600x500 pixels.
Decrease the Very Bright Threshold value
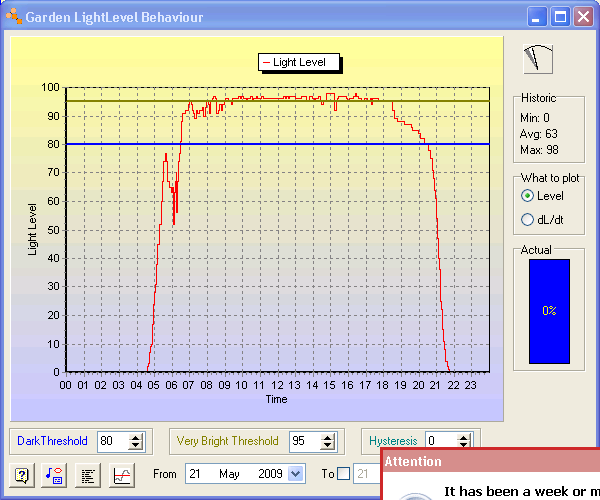pyautogui.click(x=327, y=445)
